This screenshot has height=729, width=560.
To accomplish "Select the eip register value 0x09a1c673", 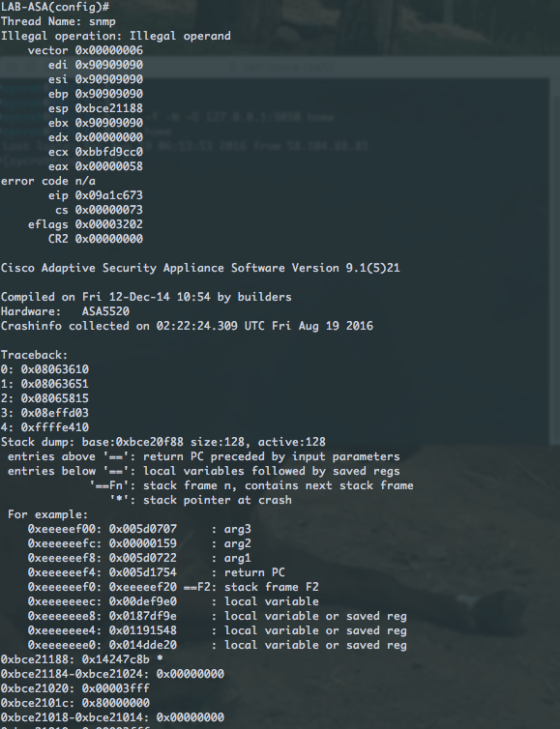I will point(109,195).
